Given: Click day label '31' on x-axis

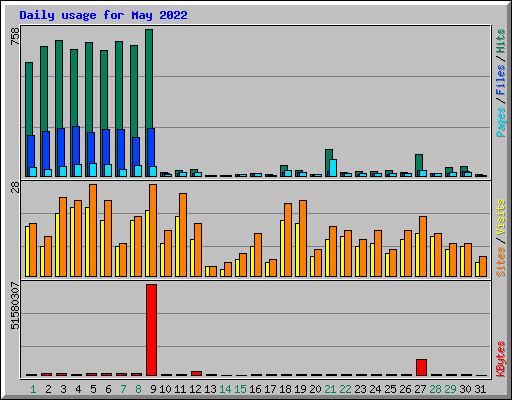Looking at the screenshot, I should point(480,389).
